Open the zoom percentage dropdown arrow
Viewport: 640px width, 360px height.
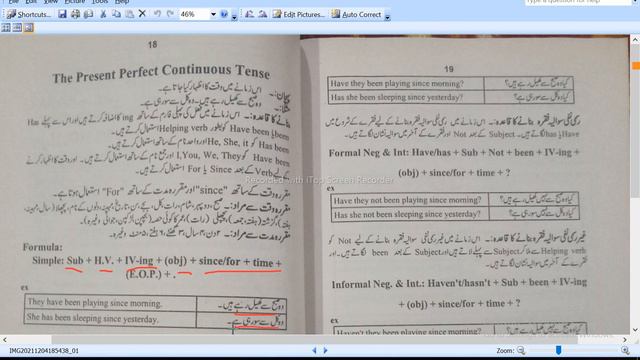click(x=213, y=14)
